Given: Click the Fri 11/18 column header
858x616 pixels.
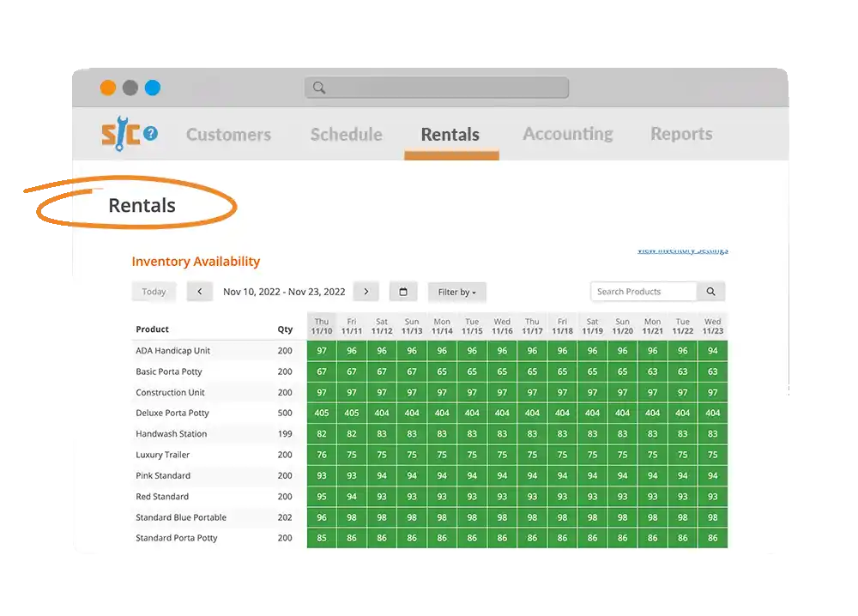Looking at the screenshot, I should (x=563, y=326).
